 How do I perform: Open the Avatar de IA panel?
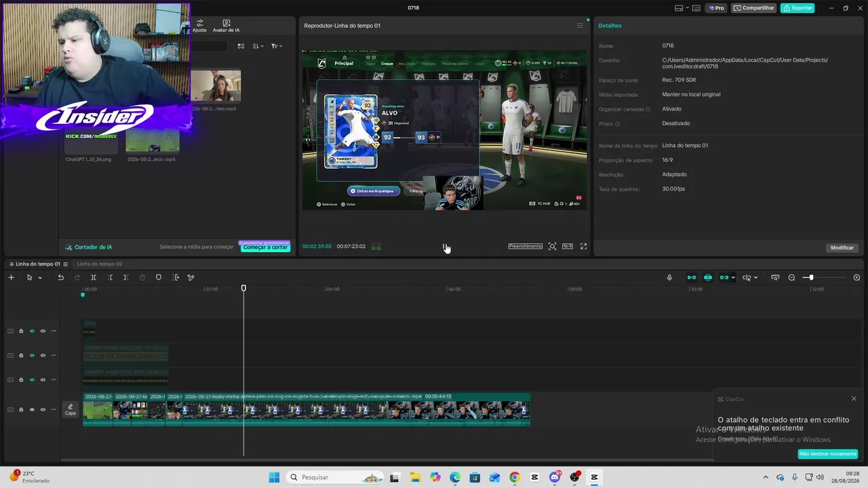(x=226, y=26)
